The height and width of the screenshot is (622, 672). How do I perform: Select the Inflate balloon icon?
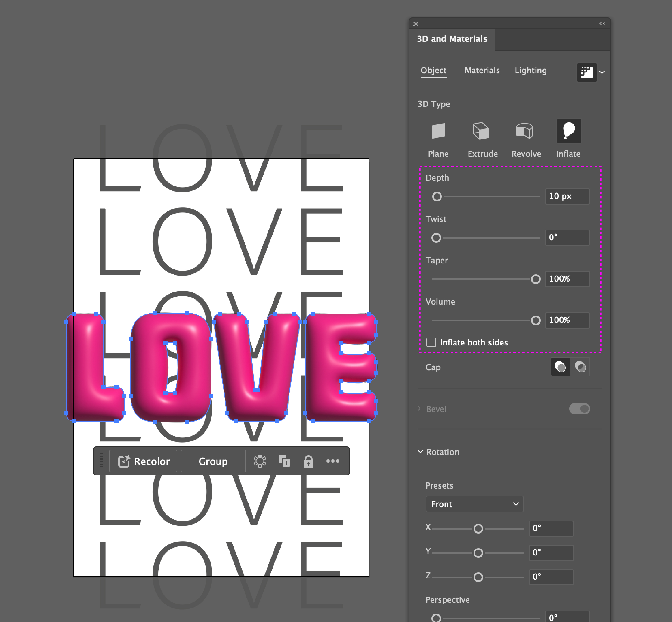tap(569, 131)
